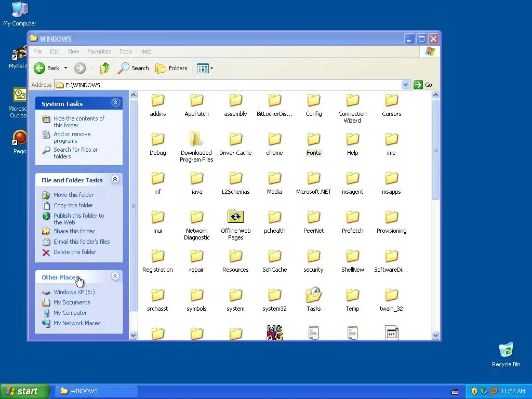Collapse the System Tasks panel
The height and width of the screenshot is (399, 532).
[116, 103]
